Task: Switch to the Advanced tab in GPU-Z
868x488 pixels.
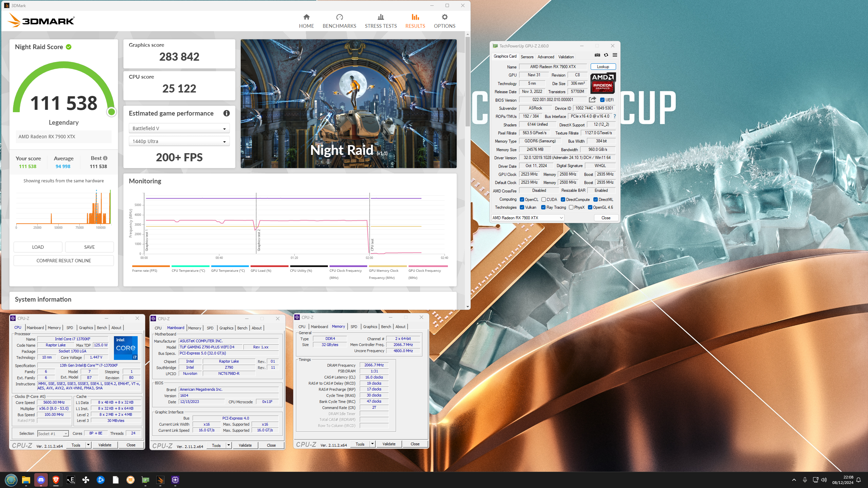Action: (x=546, y=57)
